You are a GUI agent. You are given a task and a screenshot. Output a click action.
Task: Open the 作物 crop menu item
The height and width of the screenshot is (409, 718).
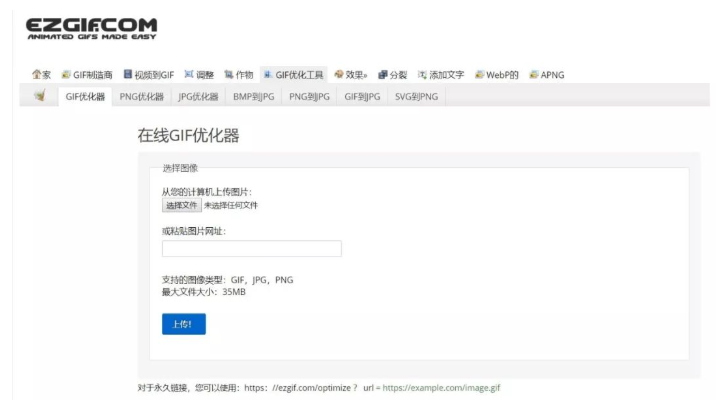(239, 75)
